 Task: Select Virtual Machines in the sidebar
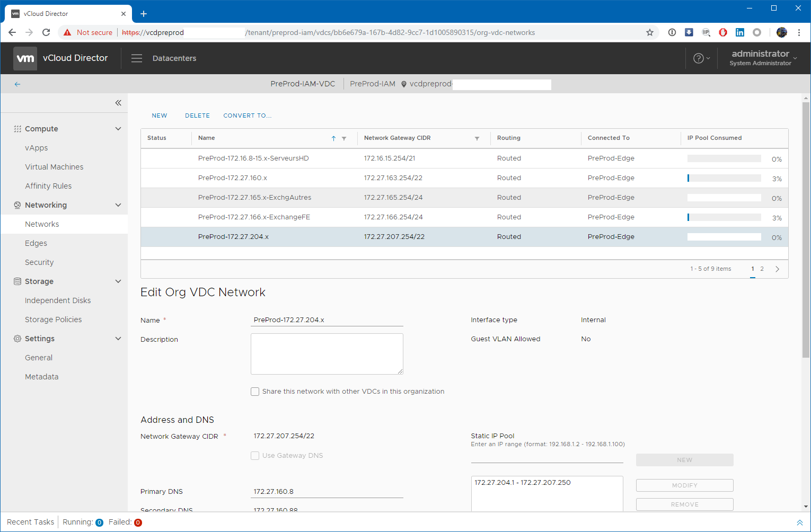click(x=54, y=167)
